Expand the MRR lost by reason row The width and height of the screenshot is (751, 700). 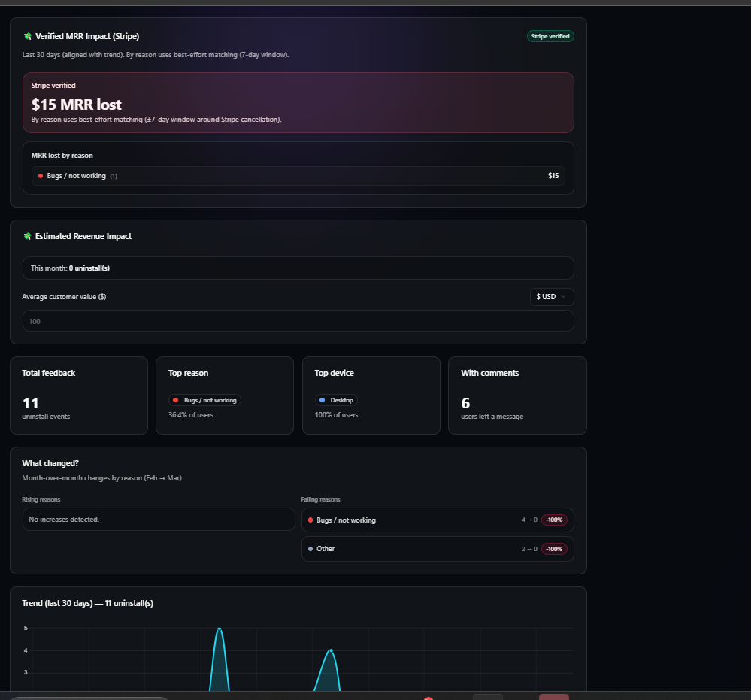point(298,175)
